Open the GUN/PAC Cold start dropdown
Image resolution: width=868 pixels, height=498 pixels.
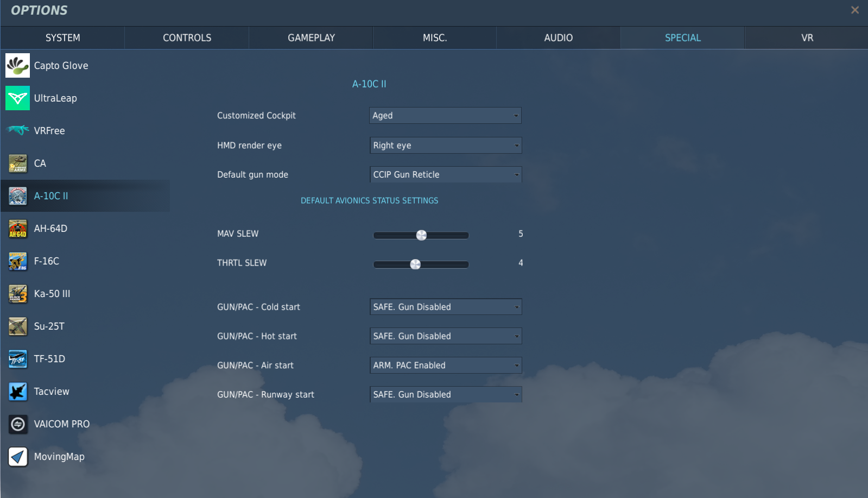pos(445,307)
